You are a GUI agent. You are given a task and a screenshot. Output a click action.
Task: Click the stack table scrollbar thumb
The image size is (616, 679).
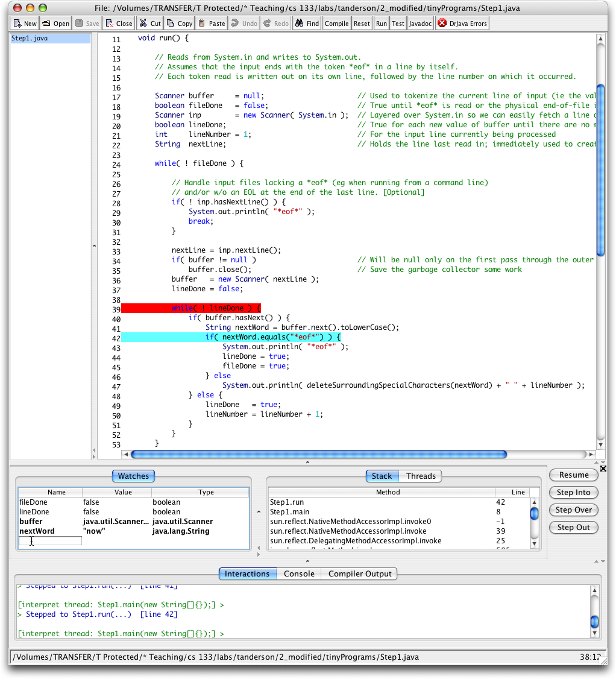pyautogui.click(x=534, y=513)
